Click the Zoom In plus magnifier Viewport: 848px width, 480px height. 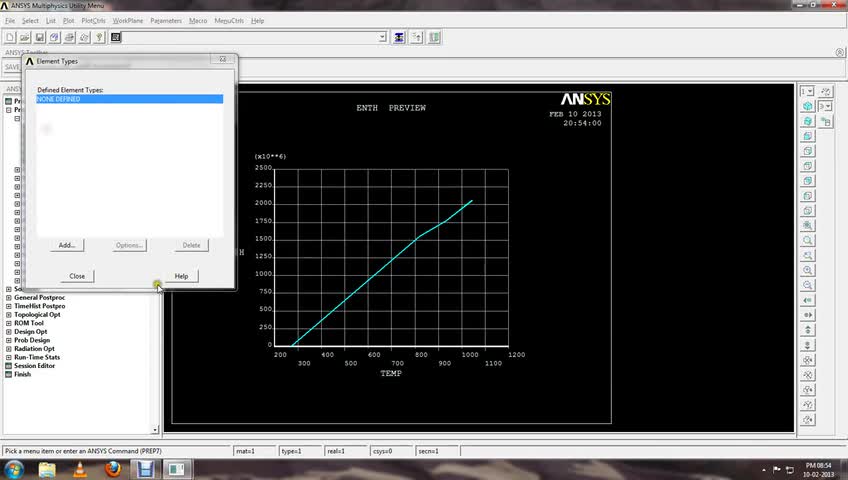pyautogui.click(x=807, y=270)
